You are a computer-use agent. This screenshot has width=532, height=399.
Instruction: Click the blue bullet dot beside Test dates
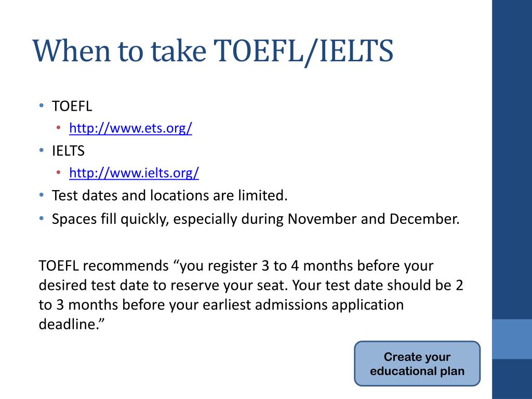[x=42, y=195]
